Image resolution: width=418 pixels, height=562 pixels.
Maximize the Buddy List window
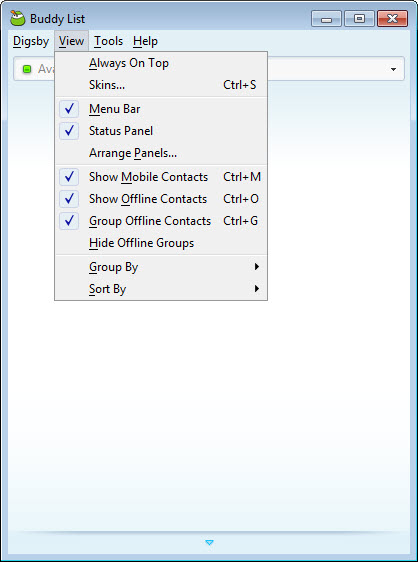359,19
